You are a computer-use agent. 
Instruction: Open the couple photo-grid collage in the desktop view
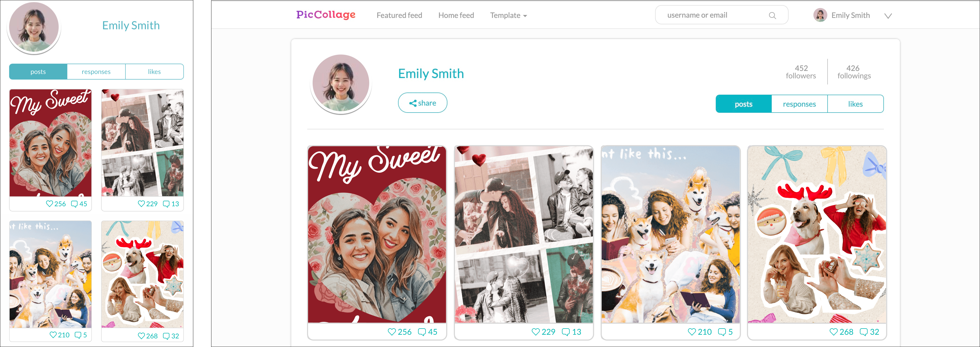(x=524, y=234)
